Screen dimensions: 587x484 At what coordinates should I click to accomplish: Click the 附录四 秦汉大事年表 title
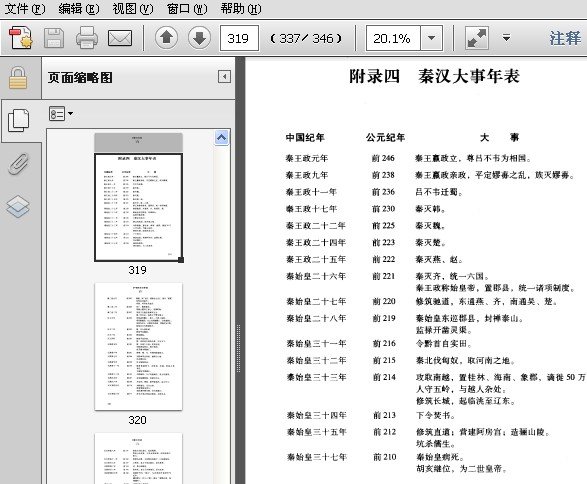[x=434, y=76]
